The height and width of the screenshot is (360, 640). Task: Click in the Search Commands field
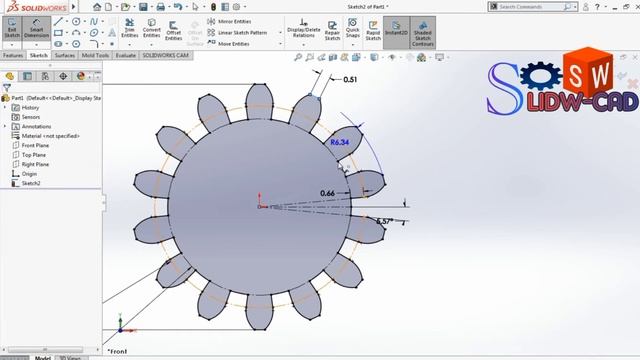click(x=530, y=7)
